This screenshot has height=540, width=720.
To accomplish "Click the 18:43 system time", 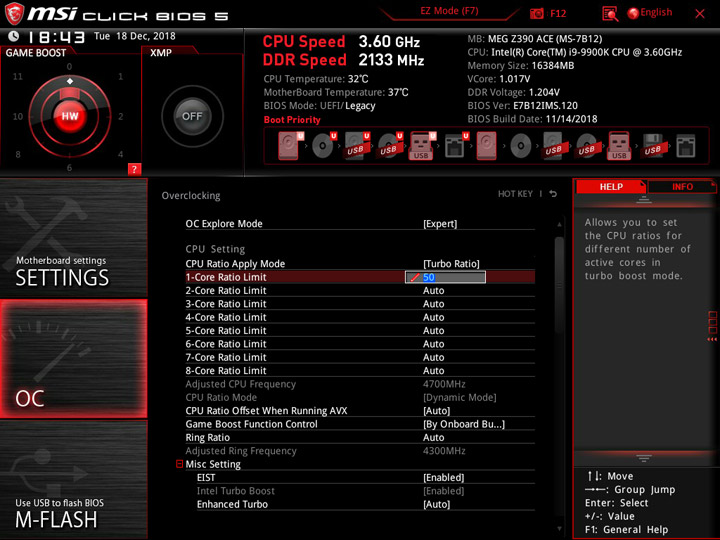I will click(56, 37).
